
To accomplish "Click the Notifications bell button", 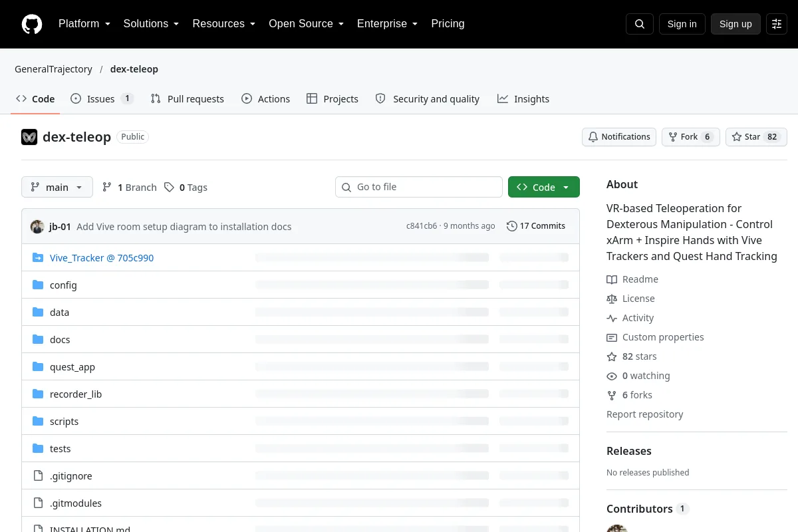I will pos(619,137).
